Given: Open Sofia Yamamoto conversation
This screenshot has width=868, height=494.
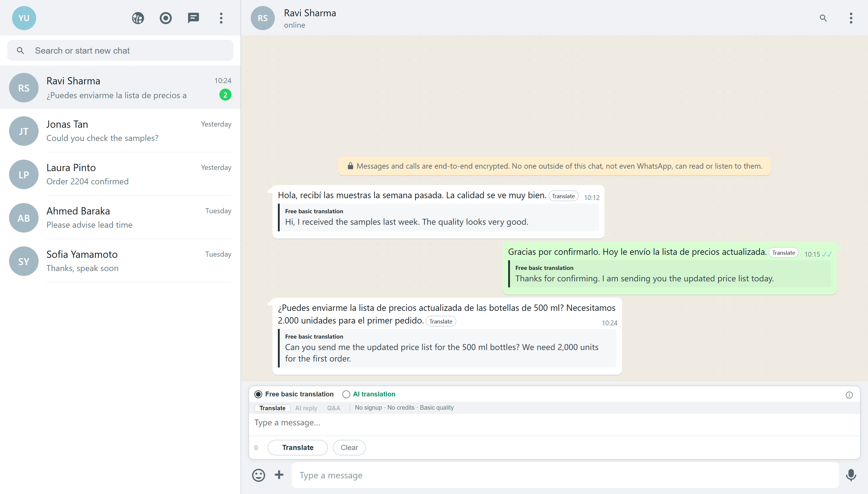Looking at the screenshot, I should tap(120, 261).
